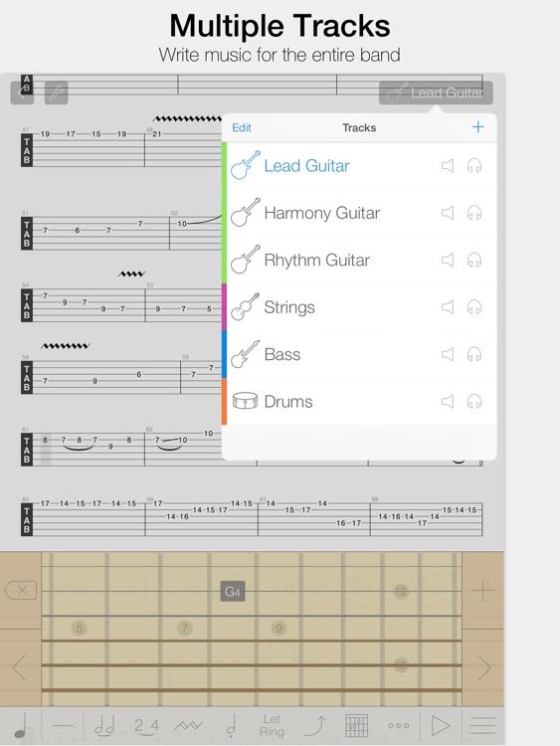Go back with the top-left arrow
560x746 pixels.
(x=22, y=93)
